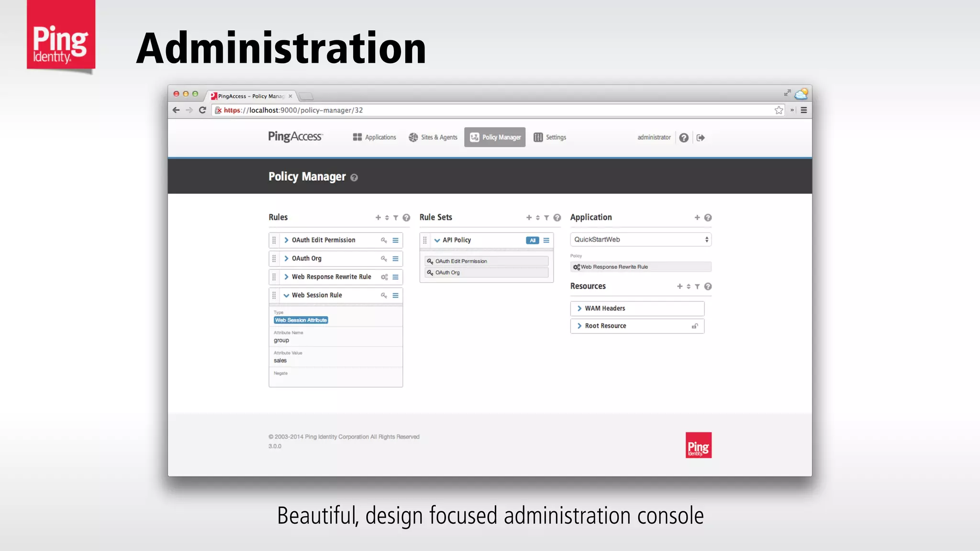The width and height of the screenshot is (980, 551).
Task: Filter the Rules list
Action: click(x=396, y=218)
